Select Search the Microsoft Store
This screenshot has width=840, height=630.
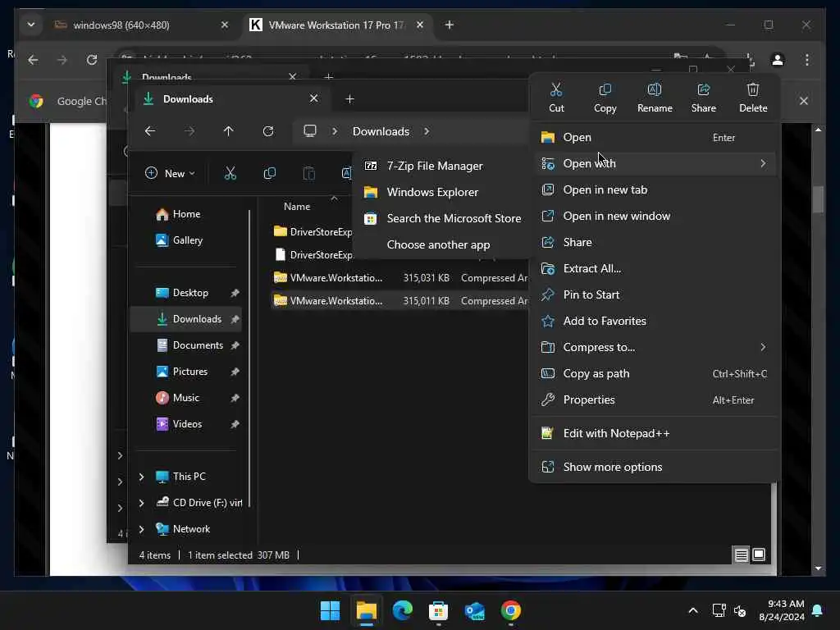tap(442, 218)
